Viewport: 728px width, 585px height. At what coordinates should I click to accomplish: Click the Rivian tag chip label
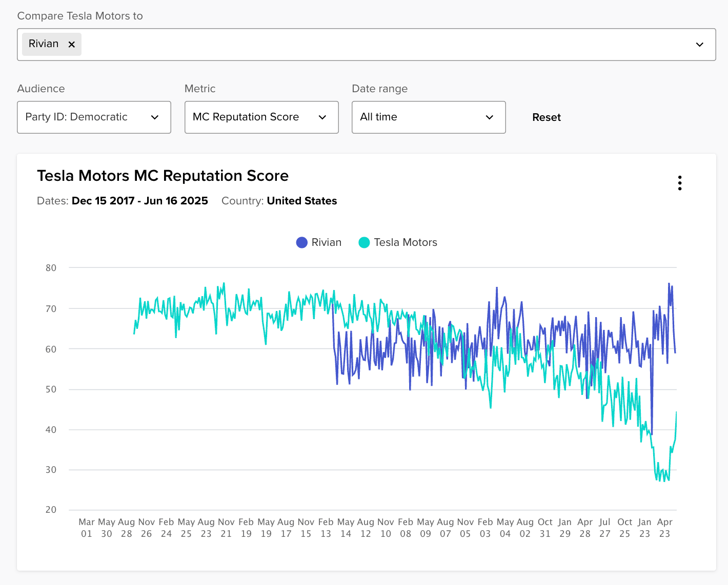pyautogui.click(x=44, y=44)
